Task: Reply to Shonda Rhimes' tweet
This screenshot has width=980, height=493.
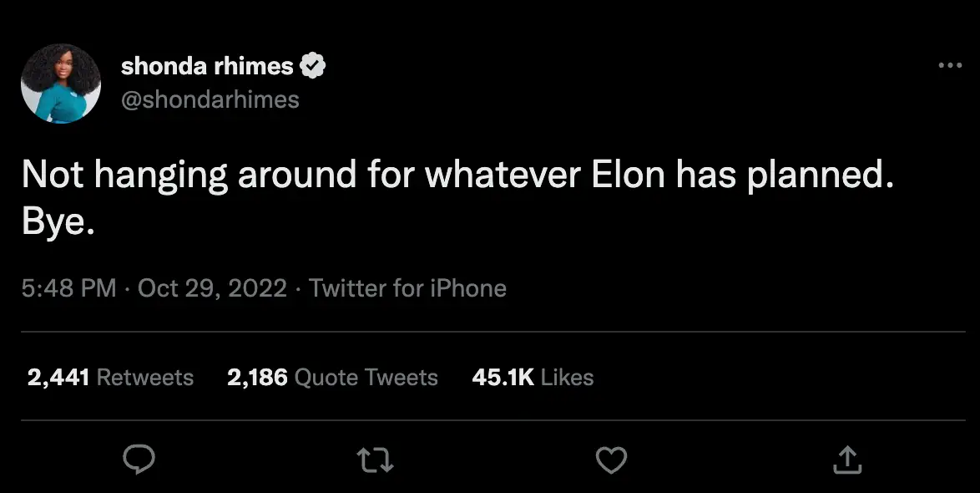Action: (139, 459)
